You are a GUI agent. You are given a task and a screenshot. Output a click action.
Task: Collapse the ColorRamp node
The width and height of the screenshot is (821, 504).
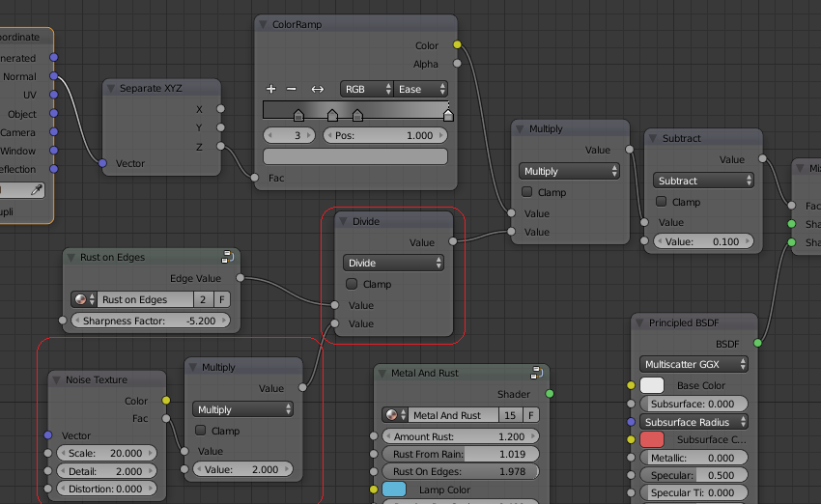263,24
